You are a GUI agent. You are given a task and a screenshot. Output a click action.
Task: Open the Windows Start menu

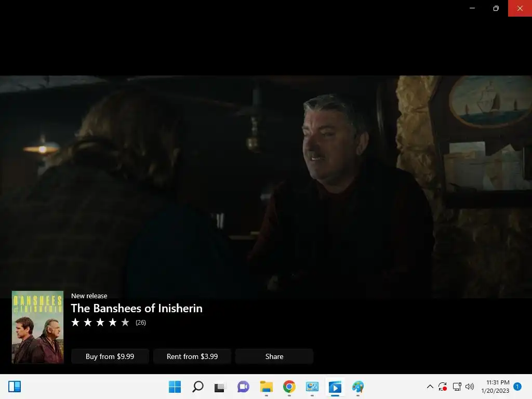click(x=175, y=387)
